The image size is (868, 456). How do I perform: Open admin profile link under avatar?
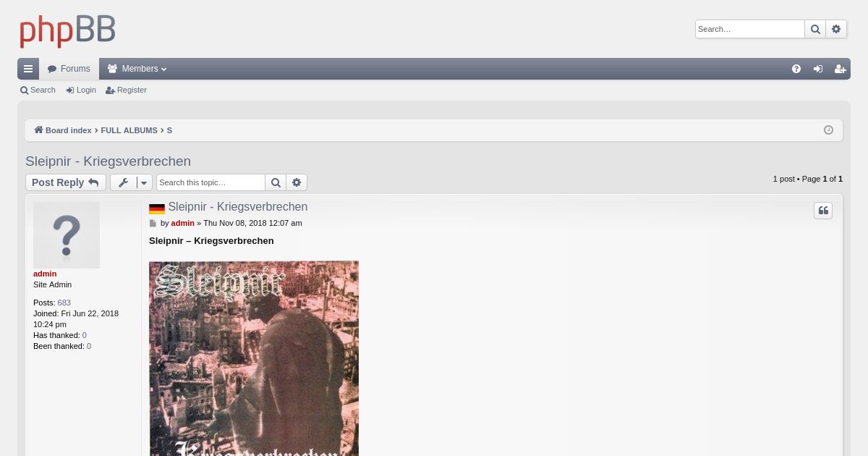[x=45, y=274]
